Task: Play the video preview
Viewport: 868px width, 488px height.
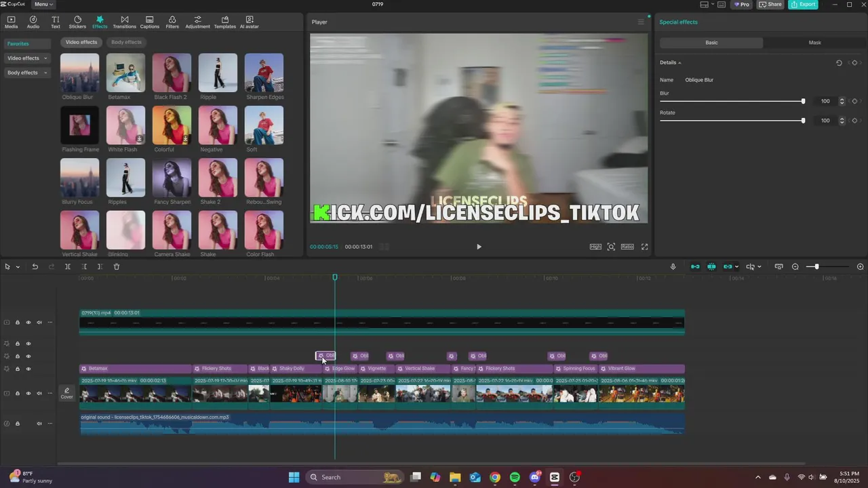Action: point(479,247)
